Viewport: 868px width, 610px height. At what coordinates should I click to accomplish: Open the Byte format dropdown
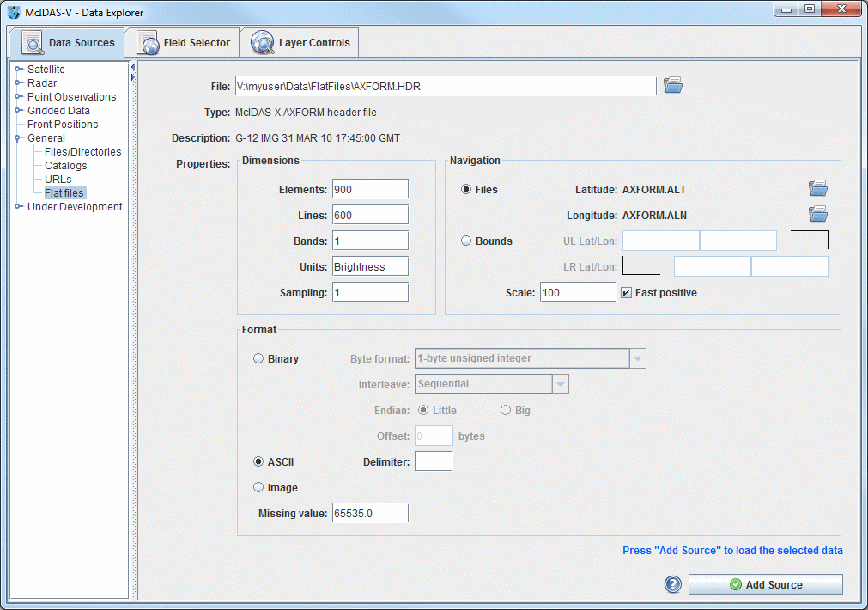coord(636,358)
